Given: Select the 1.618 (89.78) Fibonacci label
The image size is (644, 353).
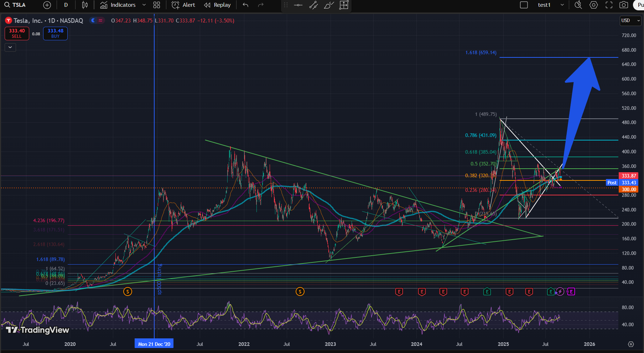Looking at the screenshot, I should (50, 259).
